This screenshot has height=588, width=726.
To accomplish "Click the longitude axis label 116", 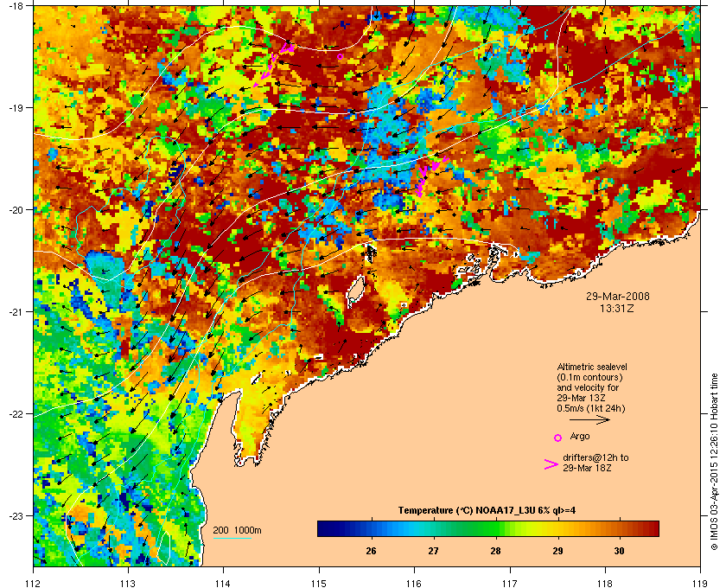I will click(x=414, y=584).
